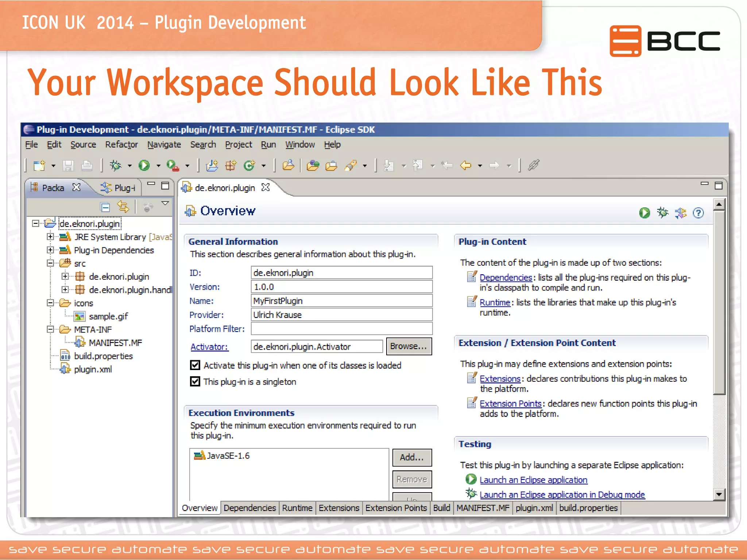Collapse the META-INF folder node

tap(50, 329)
